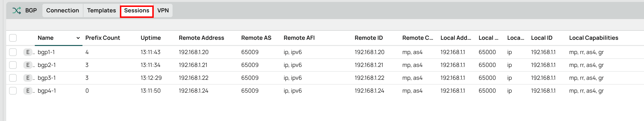The height and width of the screenshot is (121, 644).
Task: Go to the VPN tab
Action: (x=163, y=10)
